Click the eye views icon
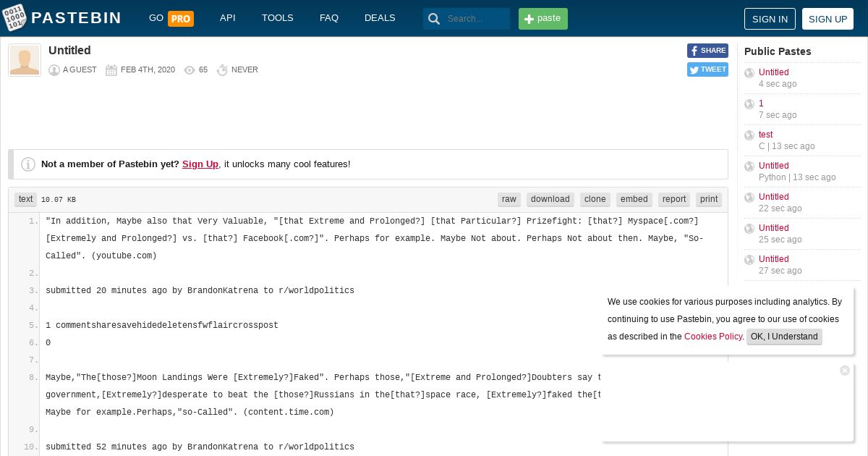The width and height of the screenshot is (868, 456). point(190,70)
